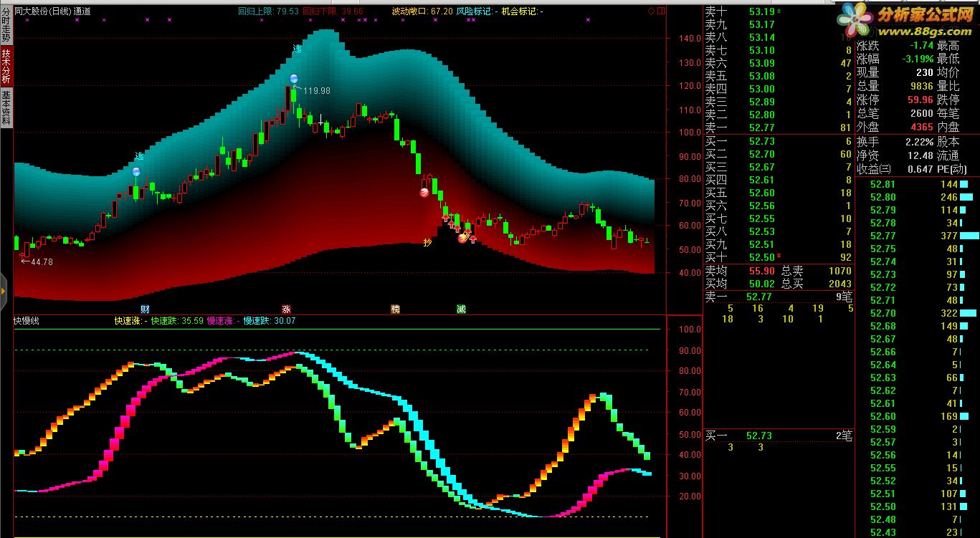Image resolution: width=980 pixels, height=538 pixels.
Task: Click the 收益(三) 0.647 value
Action: pyautogui.click(x=920, y=169)
